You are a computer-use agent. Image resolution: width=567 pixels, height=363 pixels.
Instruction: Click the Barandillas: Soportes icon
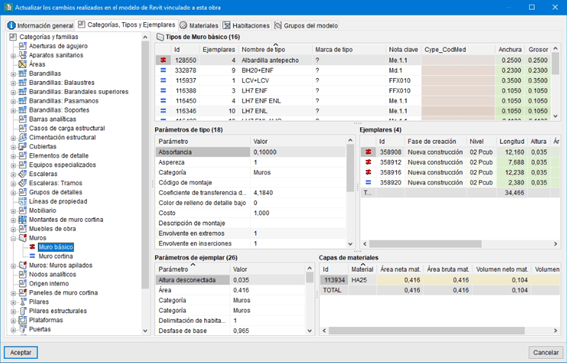click(22, 110)
